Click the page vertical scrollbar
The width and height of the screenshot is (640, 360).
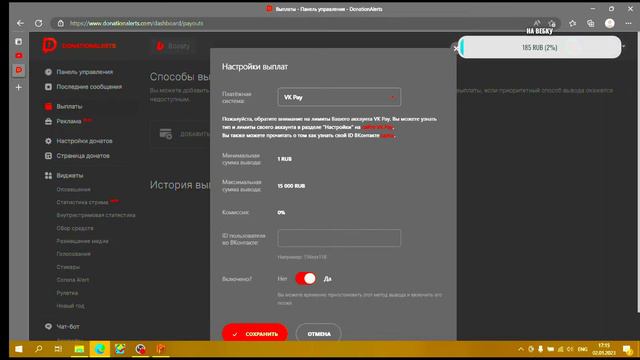click(x=638, y=171)
